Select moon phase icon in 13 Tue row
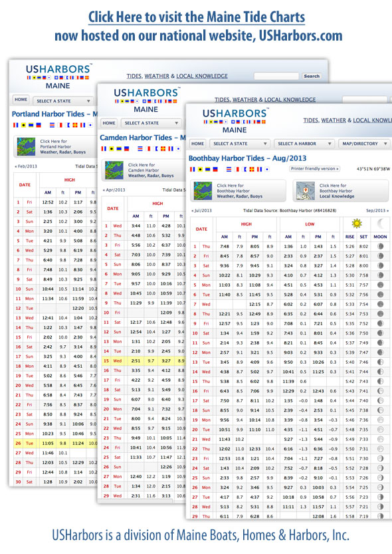The width and height of the screenshot is (392, 554). [380, 362]
